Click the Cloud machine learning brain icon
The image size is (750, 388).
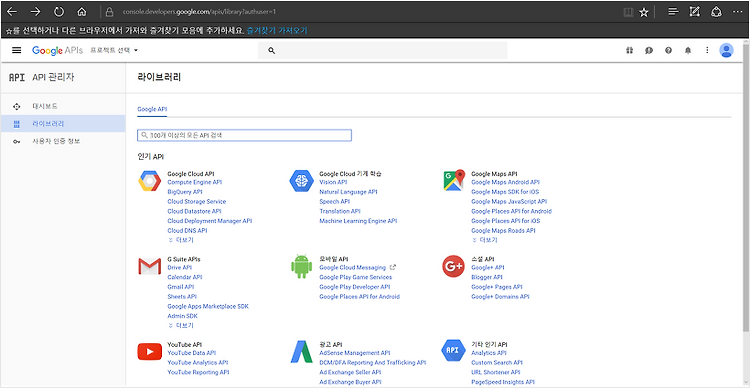pyautogui.click(x=301, y=181)
